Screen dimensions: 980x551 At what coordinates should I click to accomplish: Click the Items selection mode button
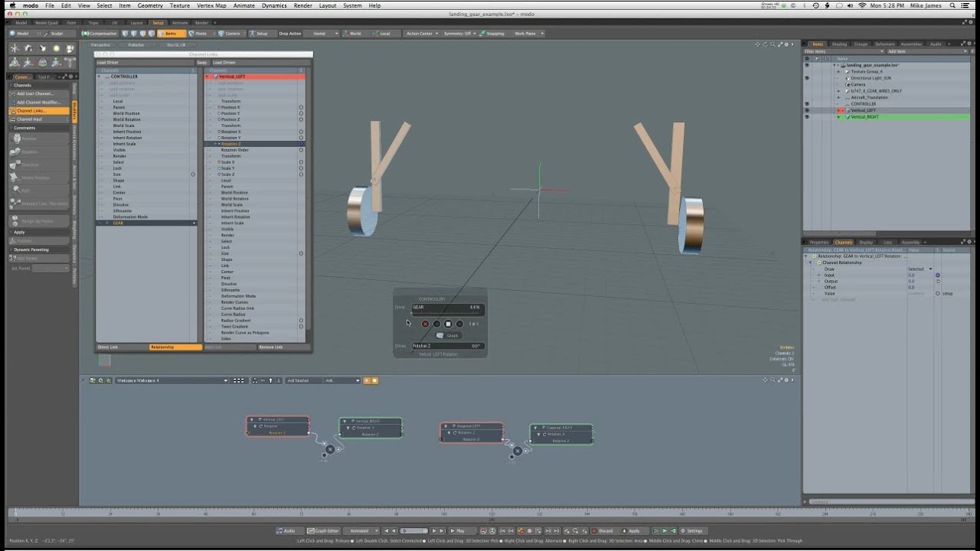(171, 34)
